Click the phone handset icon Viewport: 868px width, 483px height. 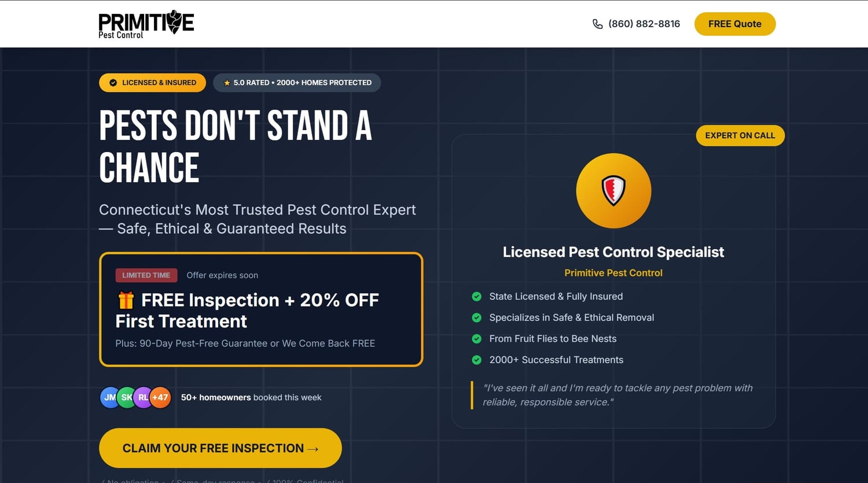point(597,24)
